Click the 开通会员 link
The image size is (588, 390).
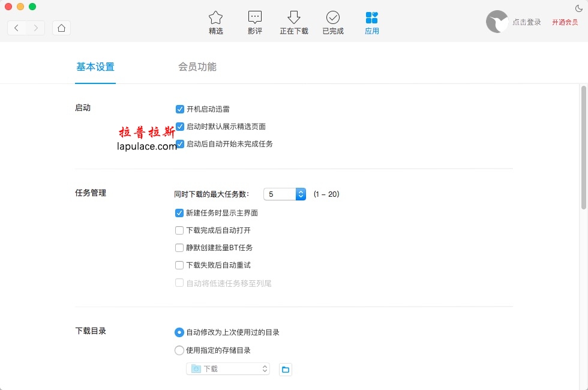[x=565, y=22]
